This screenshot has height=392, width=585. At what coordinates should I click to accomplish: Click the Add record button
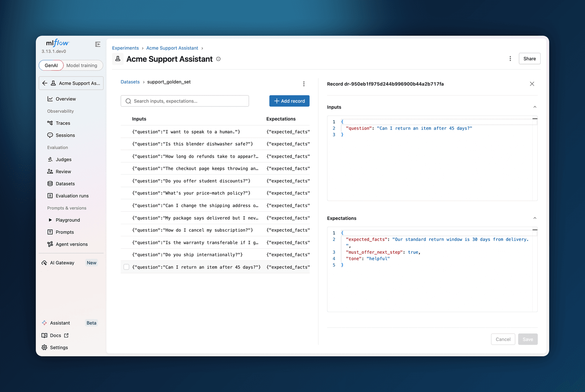coord(290,101)
